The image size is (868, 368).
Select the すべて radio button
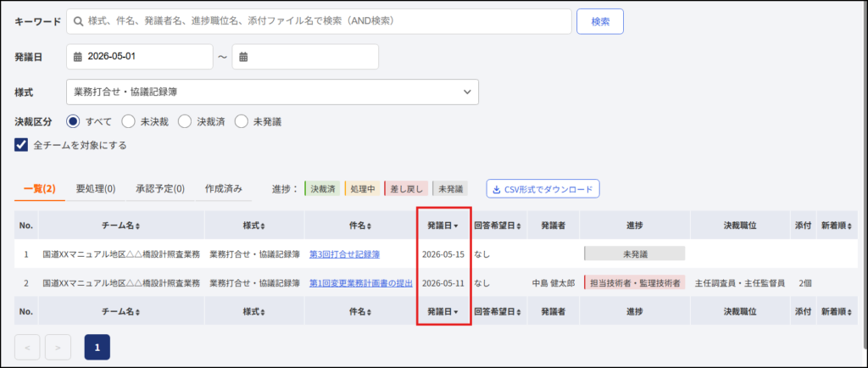click(73, 122)
